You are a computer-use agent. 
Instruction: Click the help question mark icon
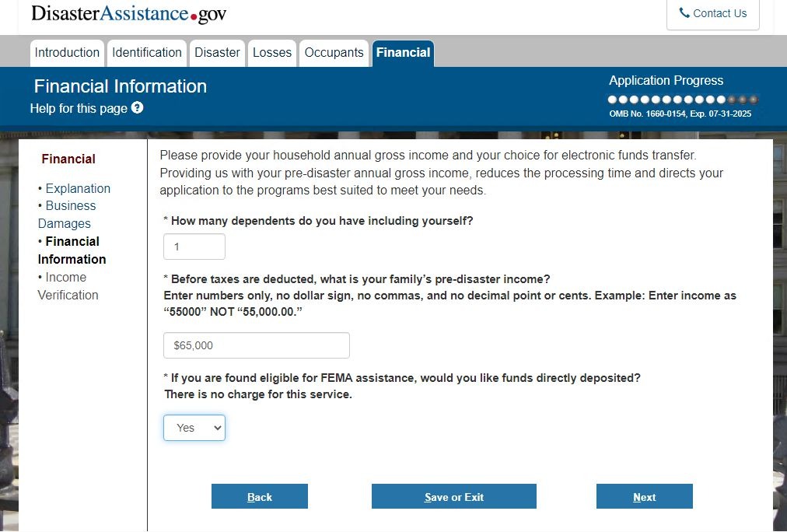tap(138, 108)
